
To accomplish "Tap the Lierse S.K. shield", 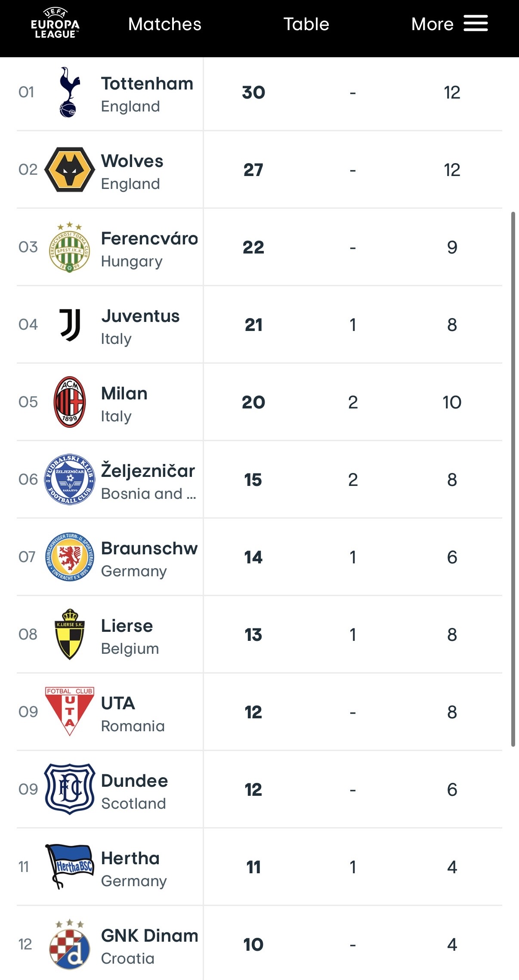I will click(x=70, y=634).
